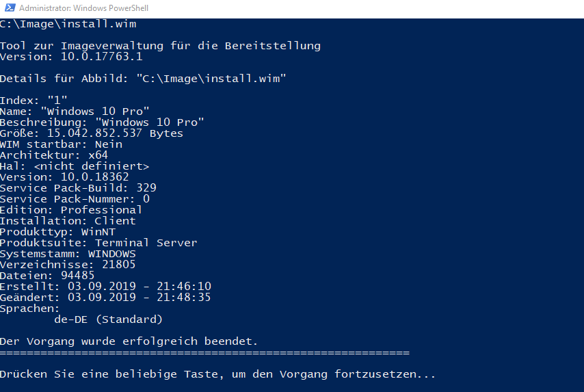Image resolution: width=584 pixels, height=392 pixels.
Task: Click the Architektur: x64 line
Action: pyautogui.click(x=54, y=155)
